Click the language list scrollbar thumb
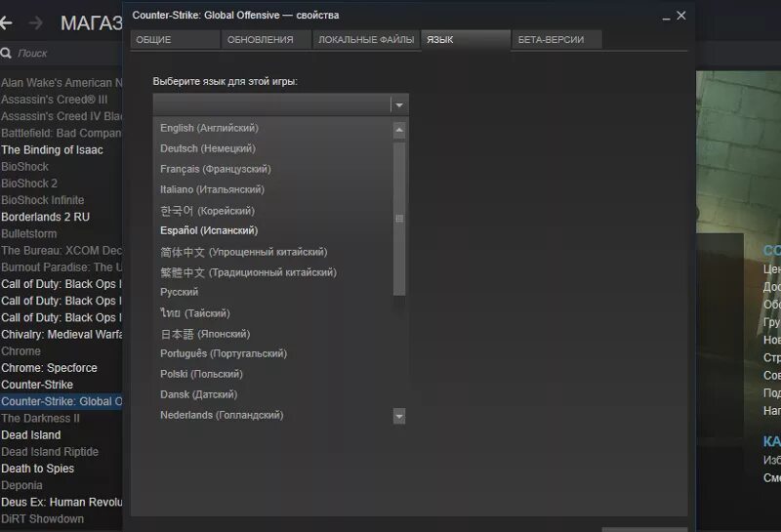This screenshot has height=532, width=781. click(399, 219)
